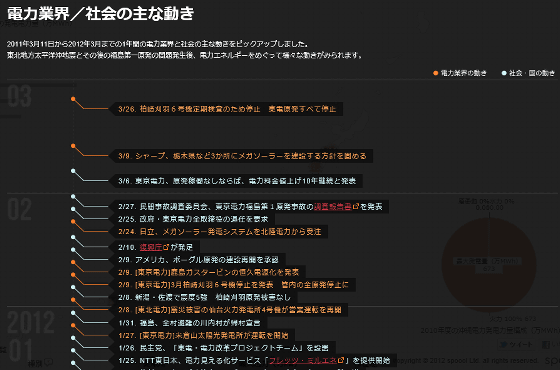Select the orange timeline dot for 3/26
This screenshot has width=560, height=370.
pyautogui.click(x=73, y=99)
